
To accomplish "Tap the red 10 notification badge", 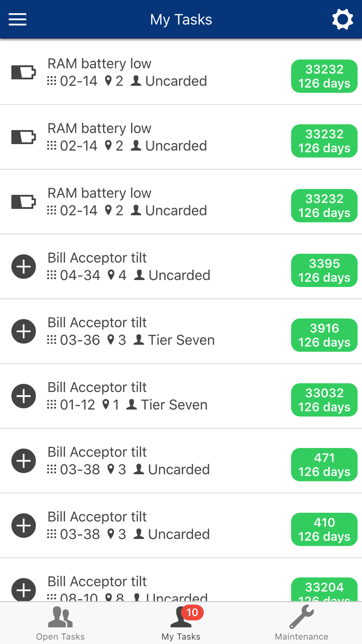I will tap(192, 612).
